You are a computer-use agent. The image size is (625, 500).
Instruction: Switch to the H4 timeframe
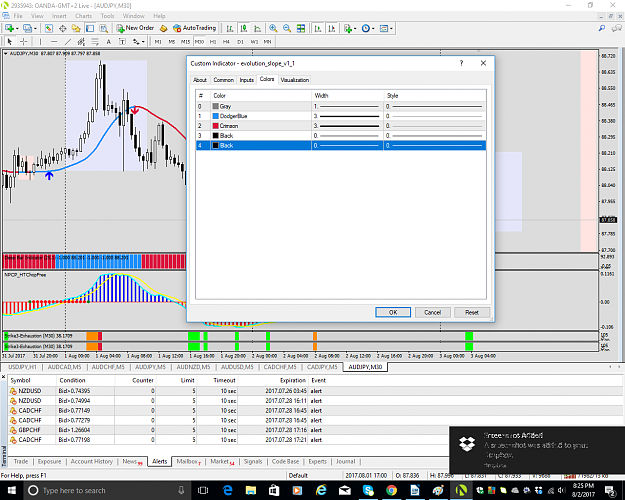coord(226,41)
